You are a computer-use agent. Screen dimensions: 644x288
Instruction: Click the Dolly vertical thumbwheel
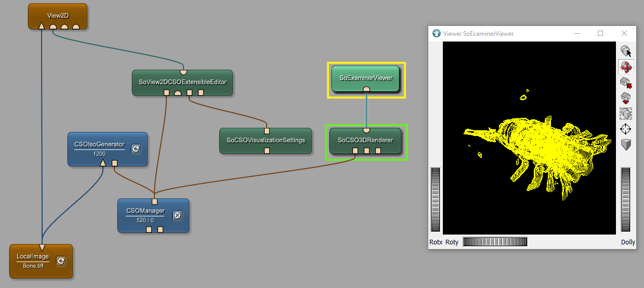pos(626,199)
